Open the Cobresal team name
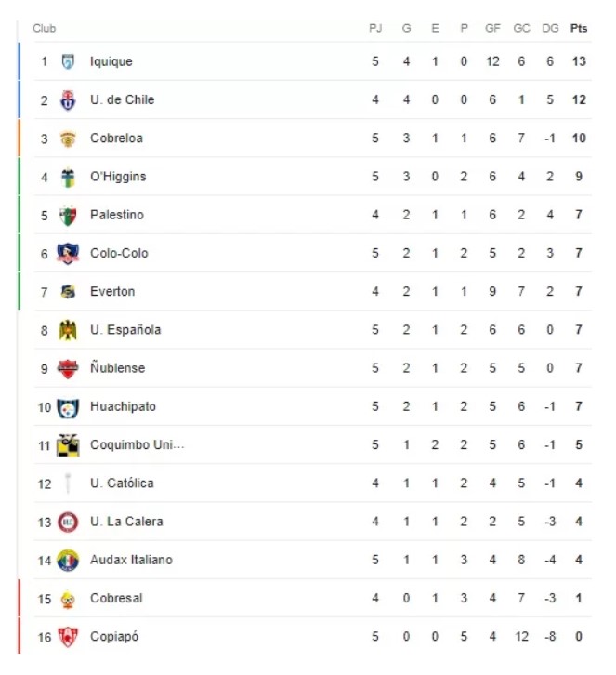This screenshot has width=616, height=675. (x=116, y=599)
